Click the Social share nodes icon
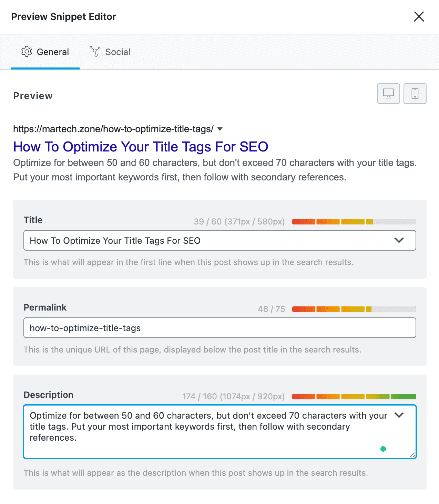This screenshot has height=504, width=439. tap(95, 52)
